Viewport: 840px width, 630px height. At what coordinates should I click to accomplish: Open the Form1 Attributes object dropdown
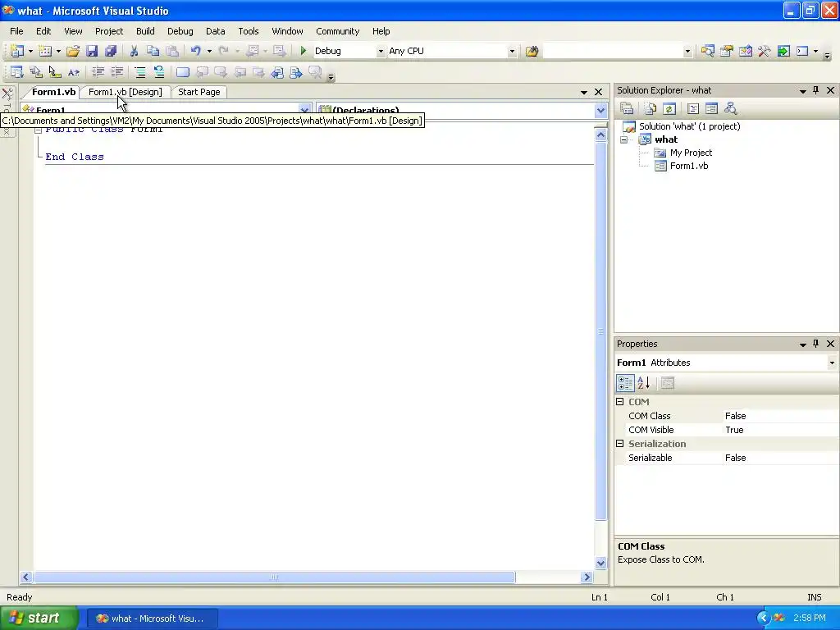tap(832, 363)
